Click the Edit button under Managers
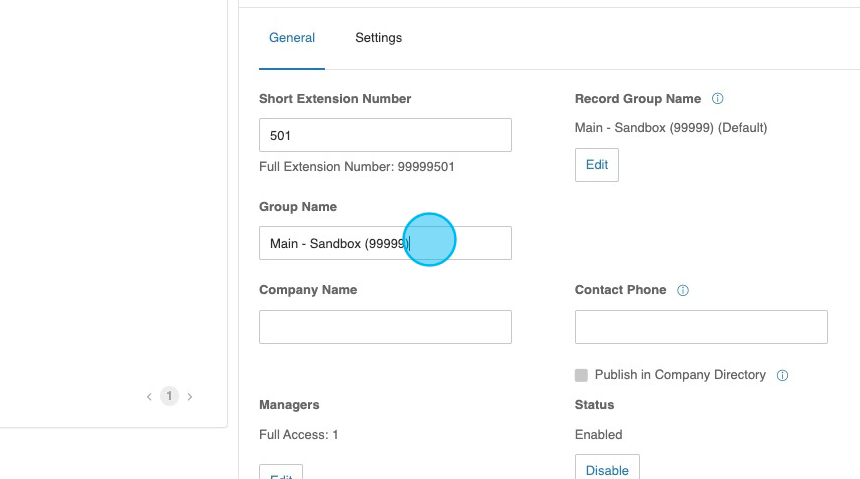Image resolution: width=860 pixels, height=479 pixels. [x=281, y=473]
